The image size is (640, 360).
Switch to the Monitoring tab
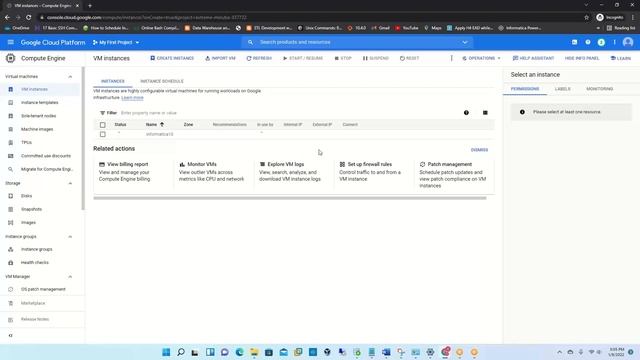point(600,89)
